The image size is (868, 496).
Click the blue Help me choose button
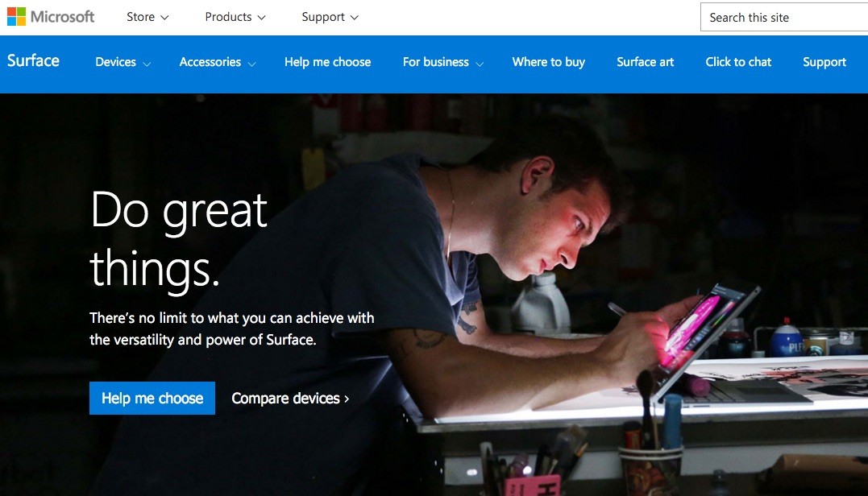pos(152,398)
